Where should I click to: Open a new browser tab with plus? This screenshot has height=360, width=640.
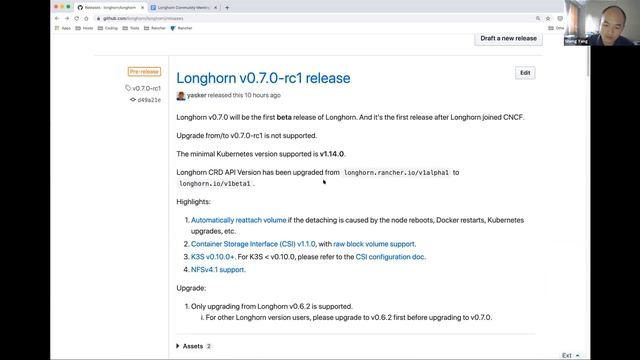227,7
